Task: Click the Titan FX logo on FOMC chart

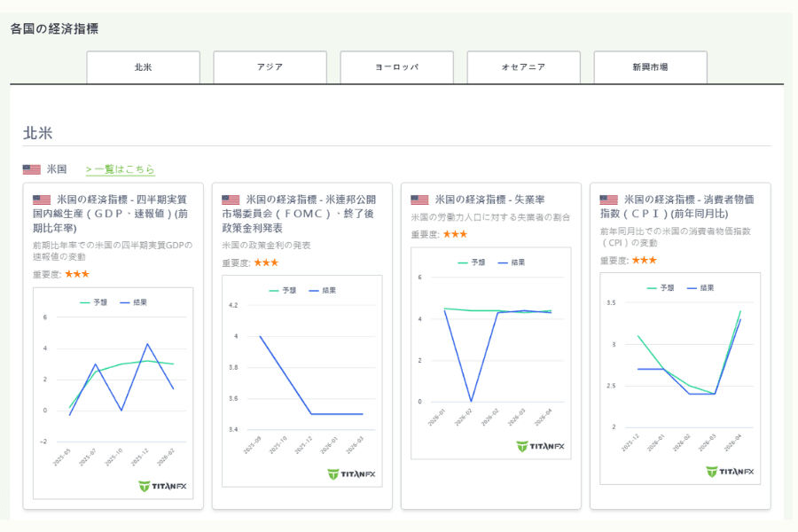Action: [x=351, y=473]
